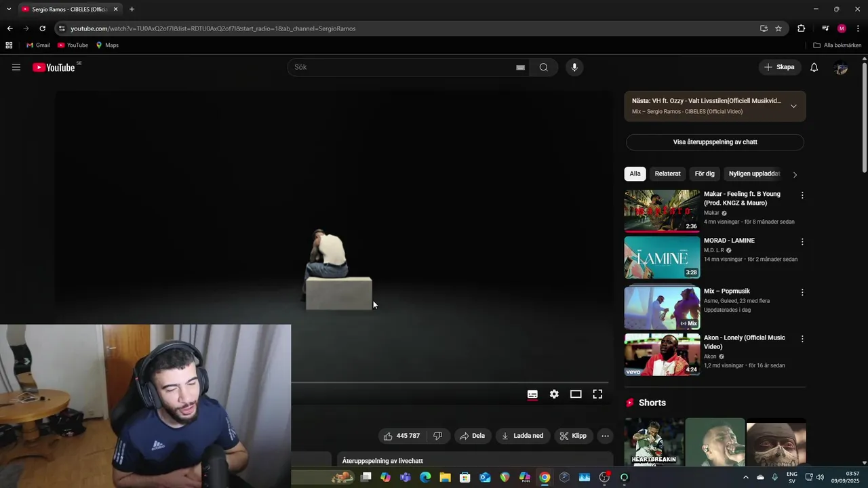Seek using the video progress bar

[449, 382]
